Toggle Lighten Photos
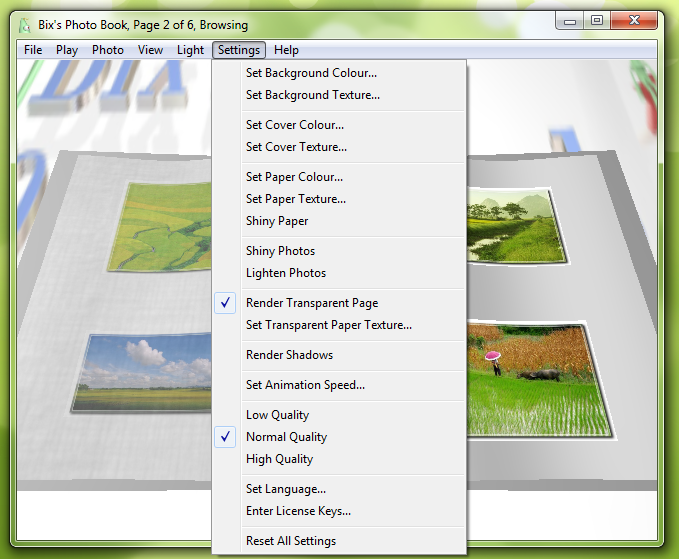 click(340, 273)
